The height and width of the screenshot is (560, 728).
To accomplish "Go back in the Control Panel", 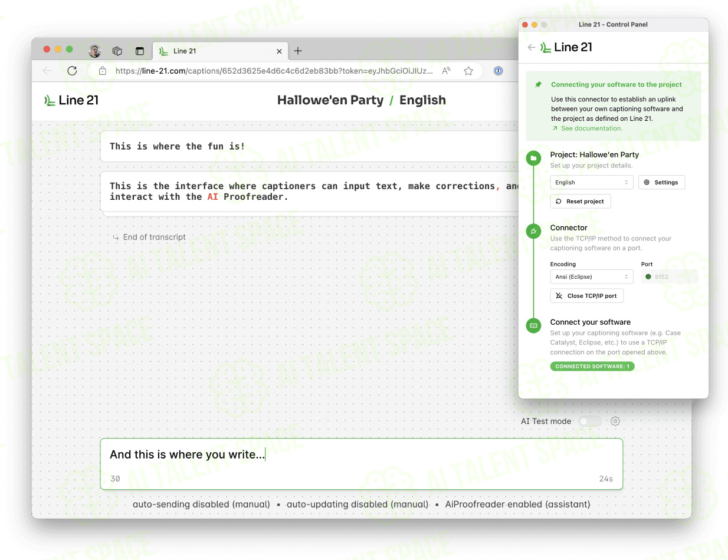I will (531, 47).
